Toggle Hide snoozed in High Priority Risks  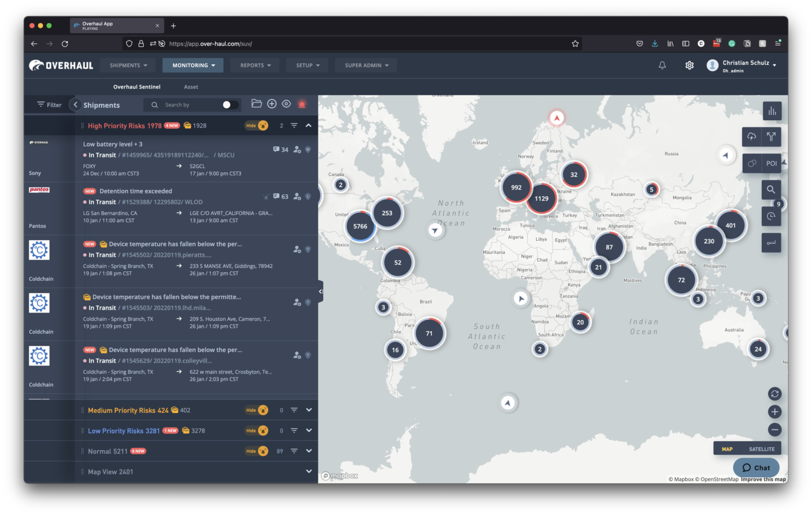coord(257,126)
